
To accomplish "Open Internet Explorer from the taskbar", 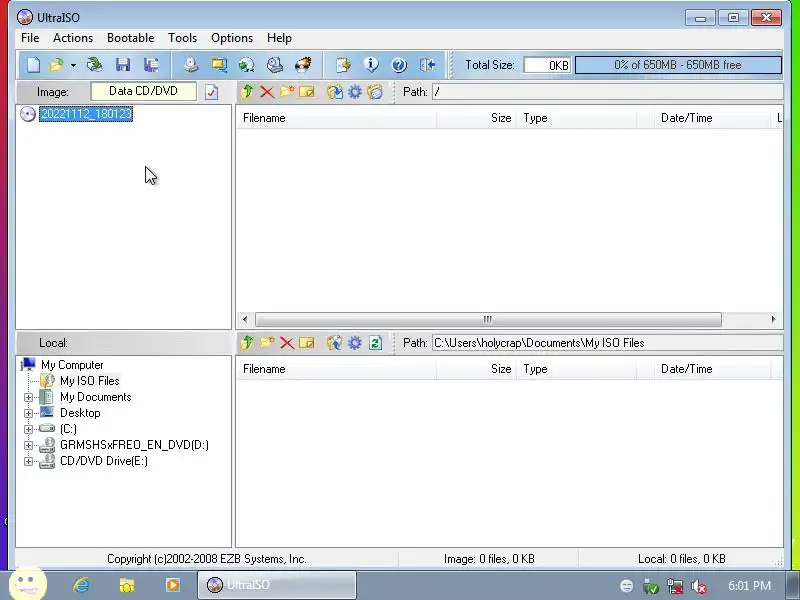I will pyautogui.click(x=81, y=585).
